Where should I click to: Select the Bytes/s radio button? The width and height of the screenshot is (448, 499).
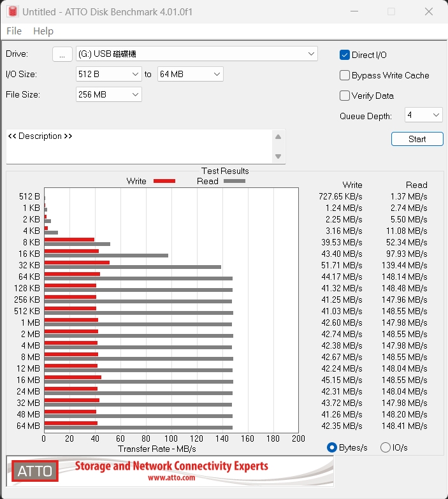(x=331, y=447)
